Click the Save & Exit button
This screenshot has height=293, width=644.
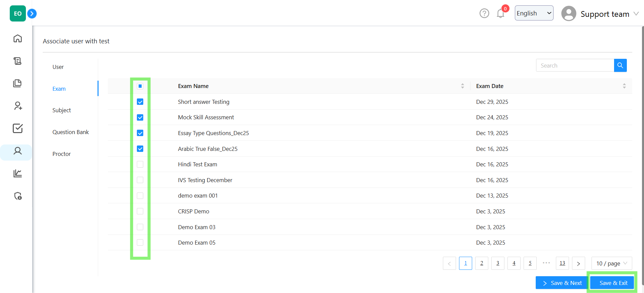click(x=613, y=283)
